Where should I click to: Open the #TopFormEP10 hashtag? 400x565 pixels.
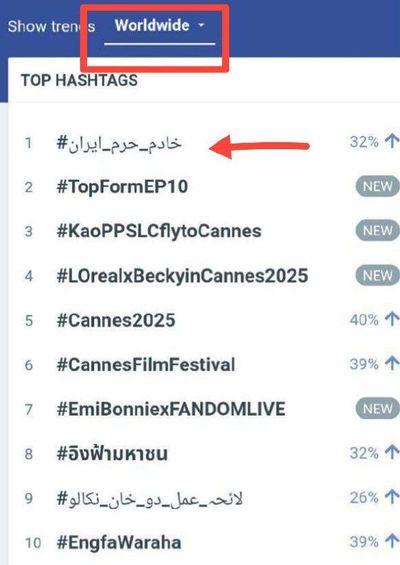tap(122, 187)
